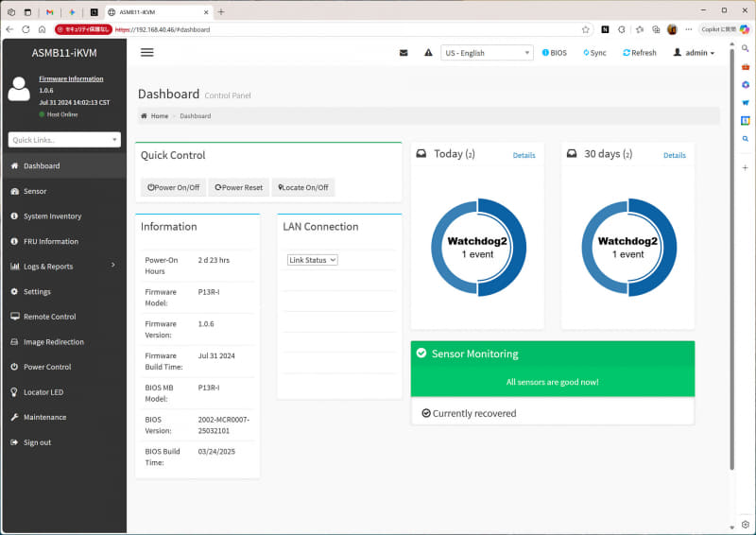Click the user avatar icon in sidebar

click(x=19, y=89)
